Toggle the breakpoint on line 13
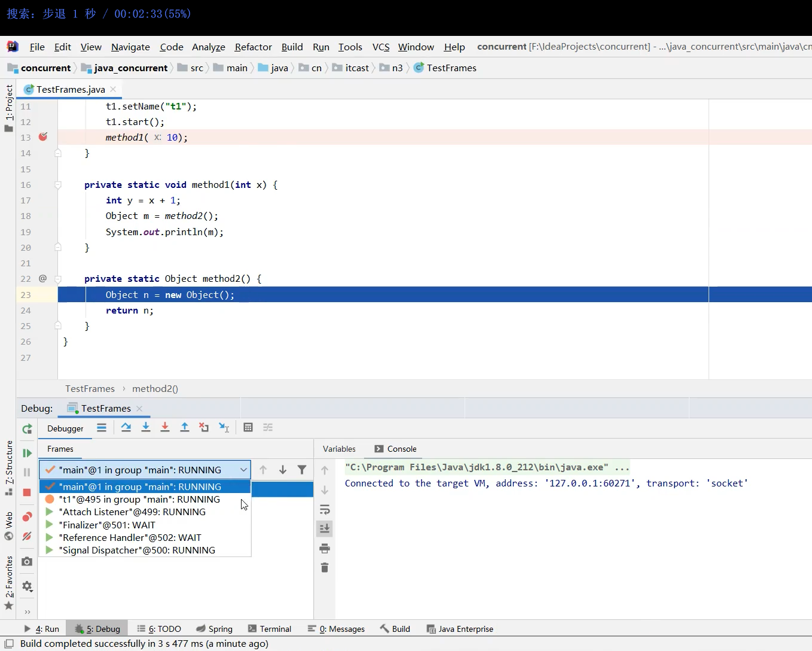 (43, 137)
